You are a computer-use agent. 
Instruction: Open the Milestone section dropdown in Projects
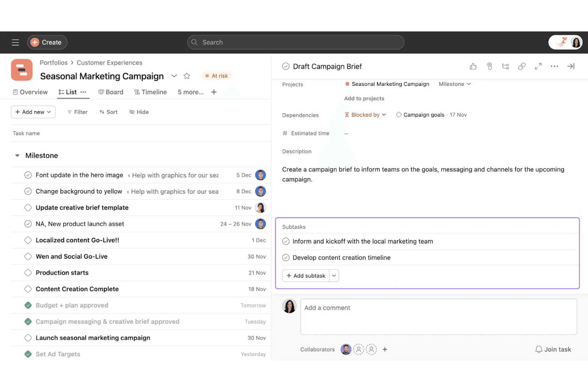pyautogui.click(x=455, y=84)
